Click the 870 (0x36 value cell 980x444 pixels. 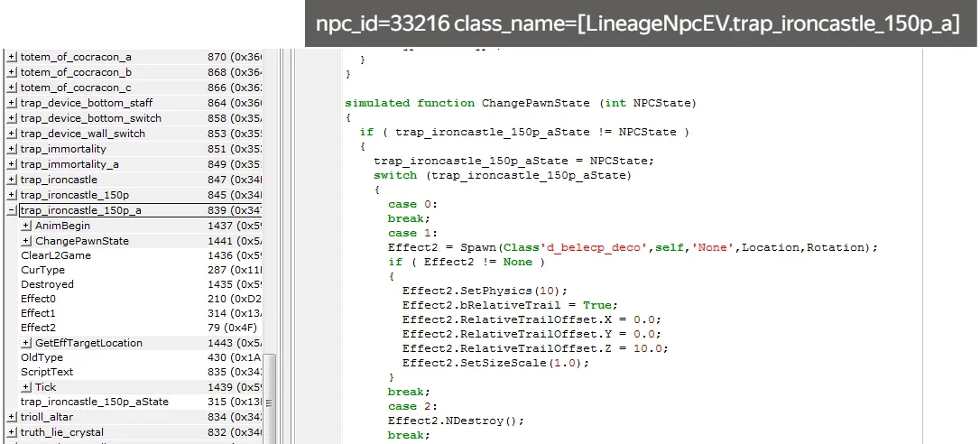click(235, 57)
